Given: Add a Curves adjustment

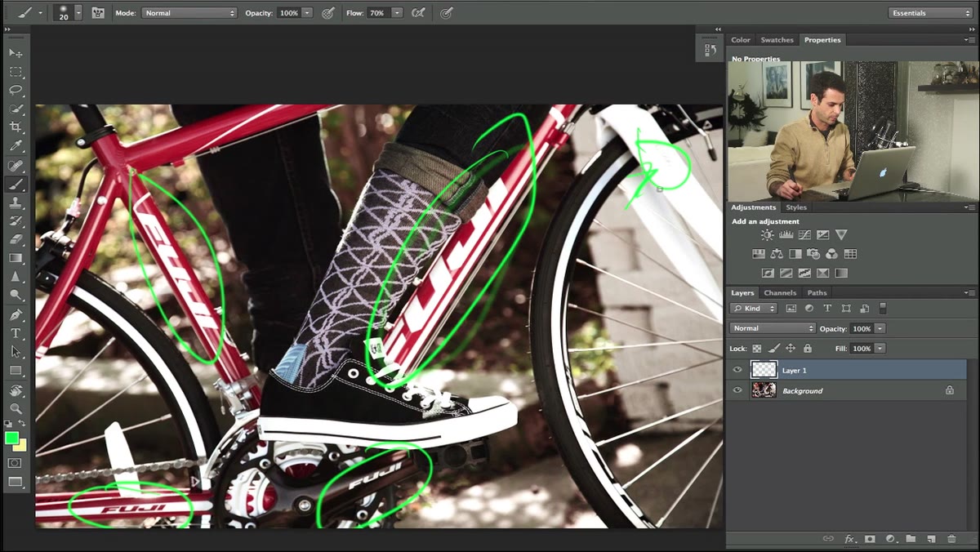Looking at the screenshot, I should [x=804, y=235].
